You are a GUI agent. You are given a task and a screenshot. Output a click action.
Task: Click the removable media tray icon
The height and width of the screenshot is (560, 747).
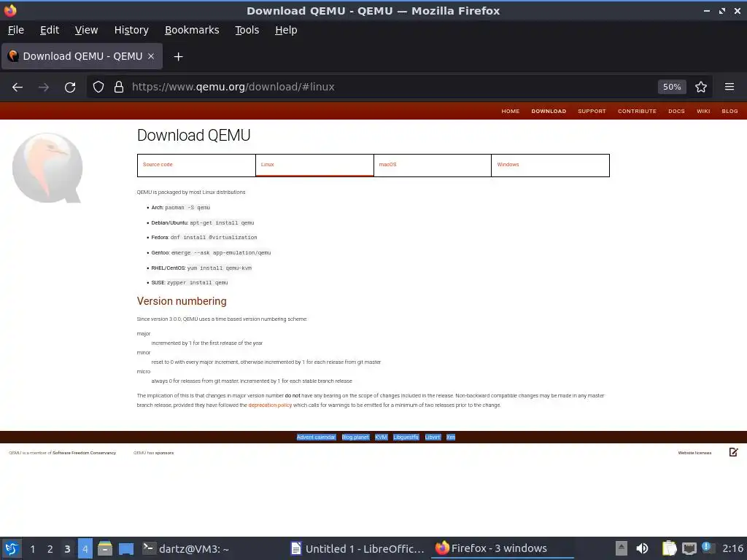click(622, 548)
